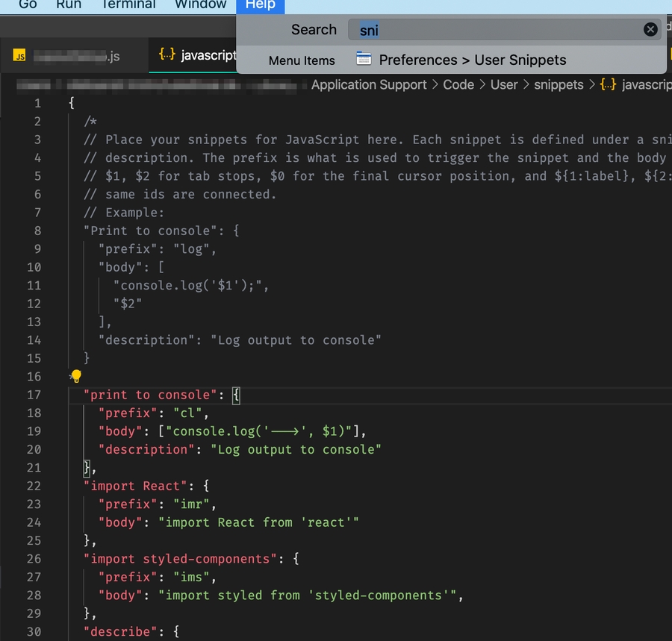Click the JS file icon on first tab

20,57
